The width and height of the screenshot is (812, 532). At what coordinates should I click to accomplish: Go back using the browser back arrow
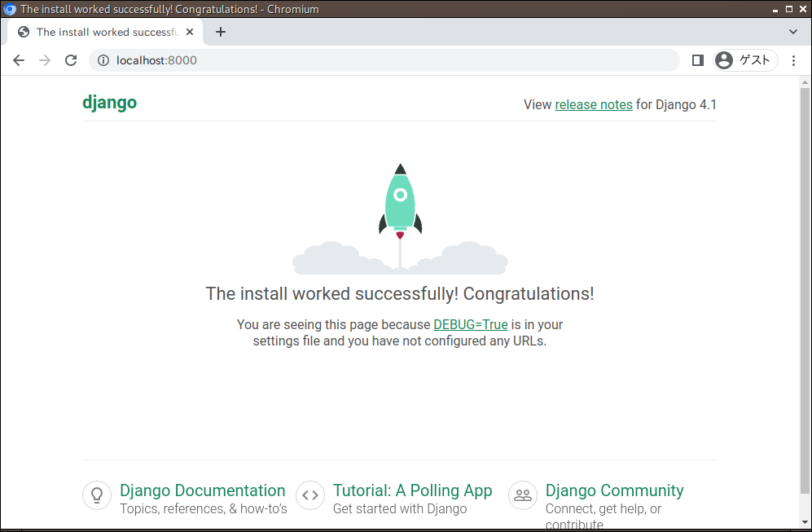pos(19,60)
